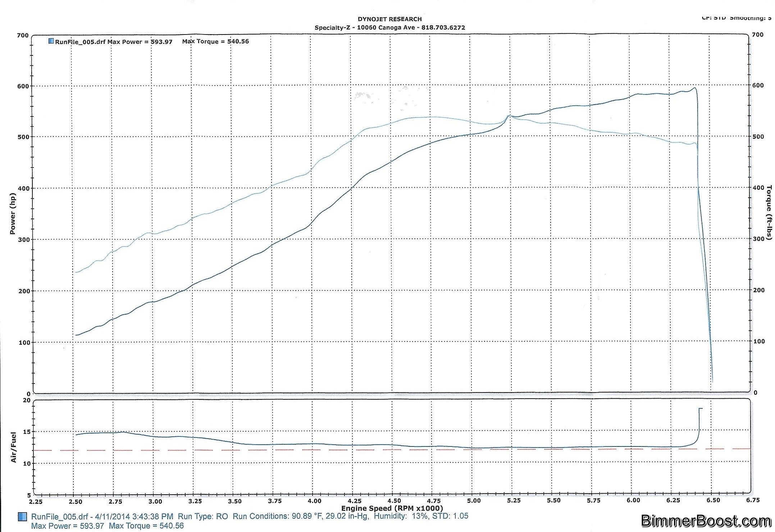
Task: Click the Engine Speed (RPM x1000) axis title
Action: (392, 508)
